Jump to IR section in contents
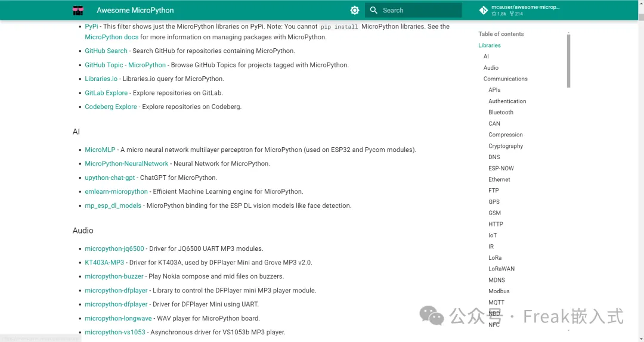644x342 pixels. coord(491,247)
